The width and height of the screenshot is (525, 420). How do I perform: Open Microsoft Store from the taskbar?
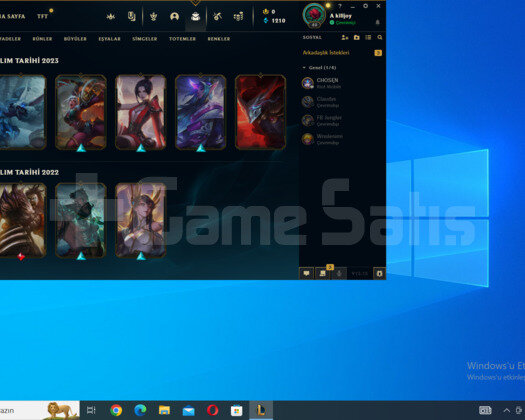[x=237, y=410]
